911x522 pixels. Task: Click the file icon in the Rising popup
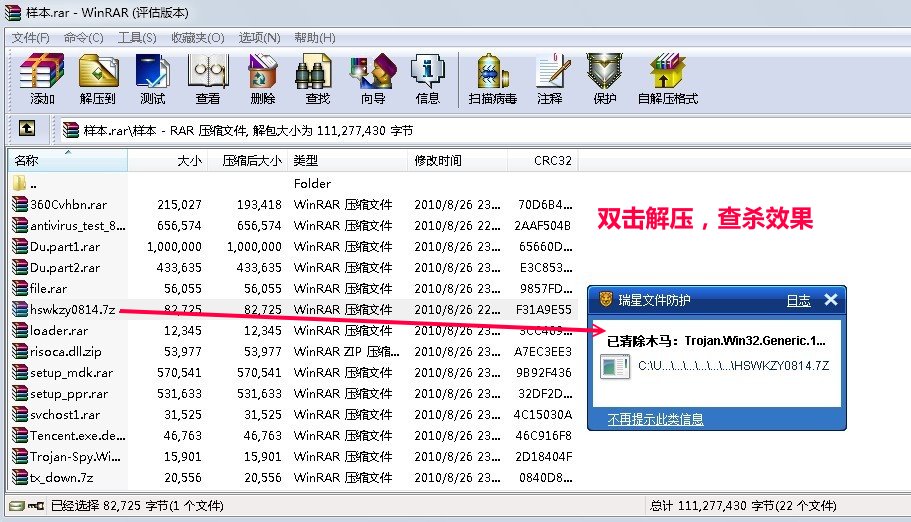(x=615, y=366)
